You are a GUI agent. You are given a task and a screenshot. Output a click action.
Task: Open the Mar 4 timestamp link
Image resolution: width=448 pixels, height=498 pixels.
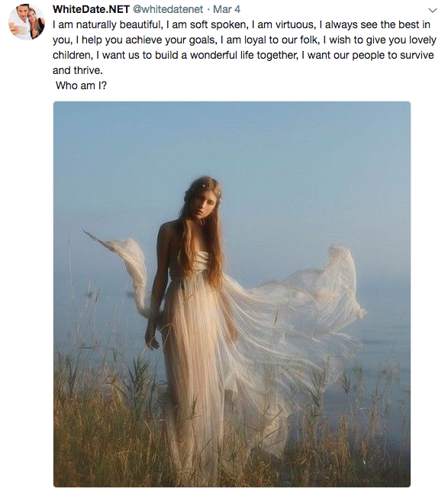tap(227, 9)
